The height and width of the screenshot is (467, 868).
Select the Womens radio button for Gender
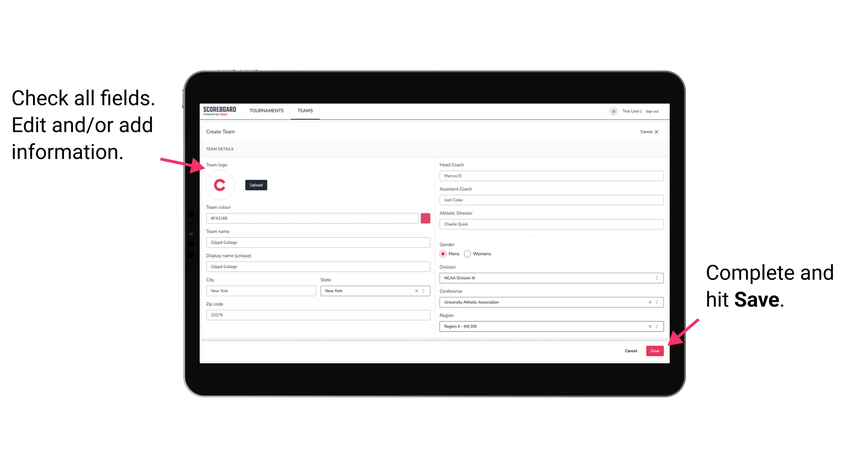point(468,254)
